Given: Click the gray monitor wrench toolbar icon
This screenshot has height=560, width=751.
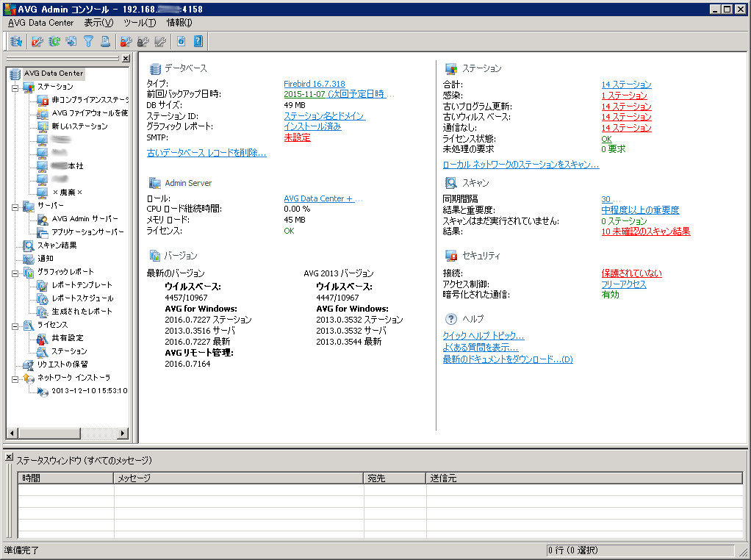Looking at the screenshot, I should pos(160,42).
